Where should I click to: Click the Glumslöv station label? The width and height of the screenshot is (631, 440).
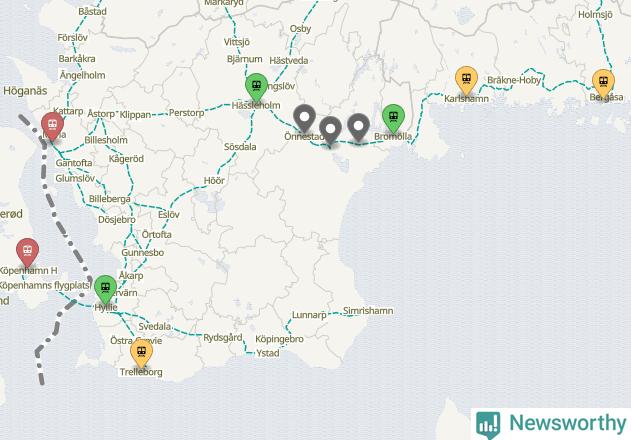(x=75, y=178)
